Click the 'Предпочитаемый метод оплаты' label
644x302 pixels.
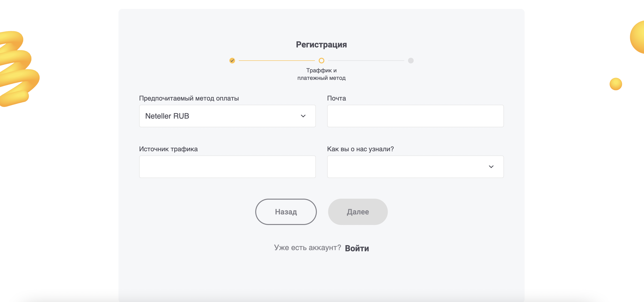click(189, 98)
